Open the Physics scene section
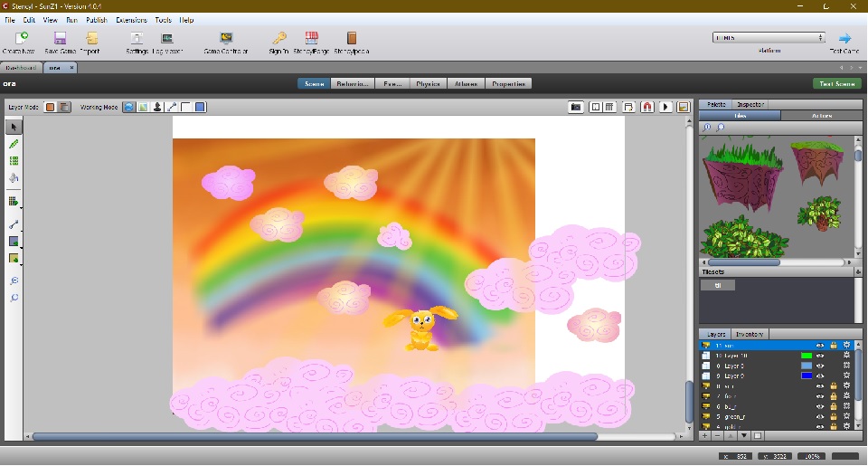The width and height of the screenshot is (868, 466). pyautogui.click(x=427, y=83)
